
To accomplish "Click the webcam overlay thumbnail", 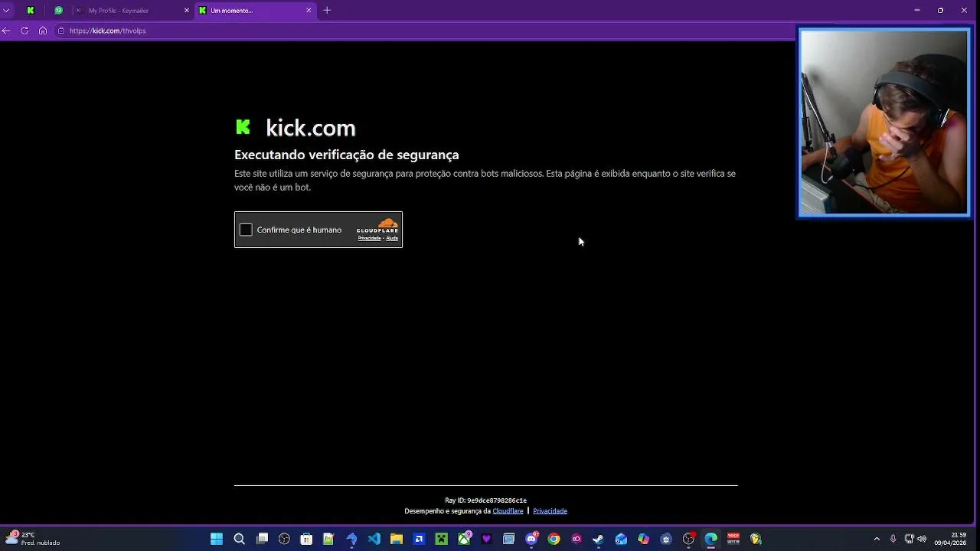I will click(884, 123).
